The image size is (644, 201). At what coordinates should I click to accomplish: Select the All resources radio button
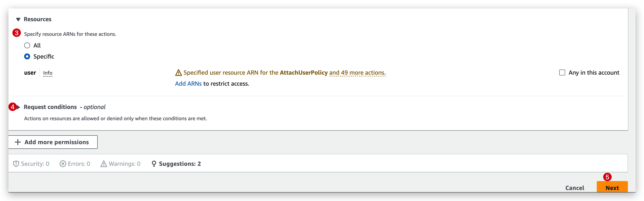tap(27, 45)
